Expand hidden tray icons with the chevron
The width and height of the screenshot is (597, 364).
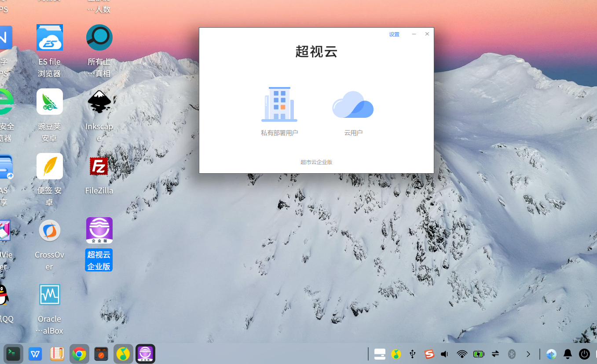click(527, 353)
